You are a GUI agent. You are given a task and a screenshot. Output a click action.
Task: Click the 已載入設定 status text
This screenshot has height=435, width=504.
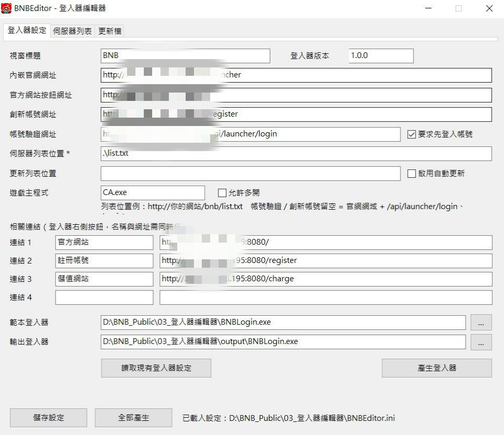(x=289, y=418)
